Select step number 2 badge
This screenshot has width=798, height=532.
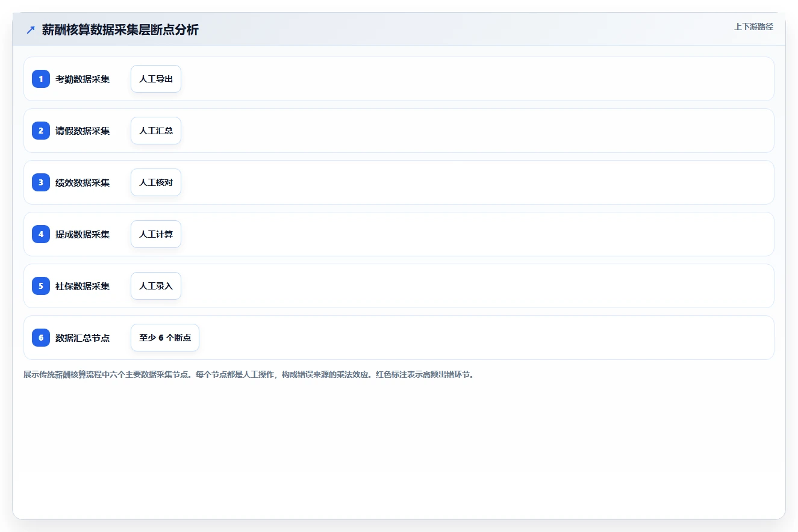click(41, 131)
